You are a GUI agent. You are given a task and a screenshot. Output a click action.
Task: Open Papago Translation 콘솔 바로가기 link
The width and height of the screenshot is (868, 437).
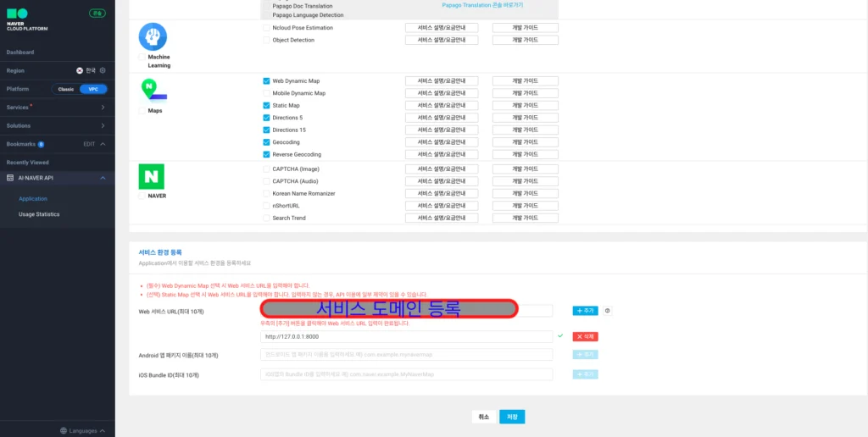[482, 5]
